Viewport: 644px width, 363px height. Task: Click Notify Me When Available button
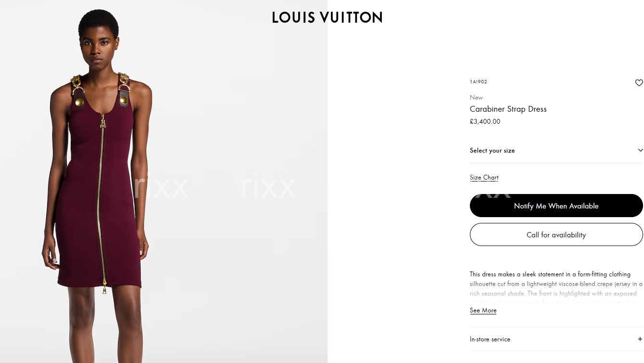[556, 206]
